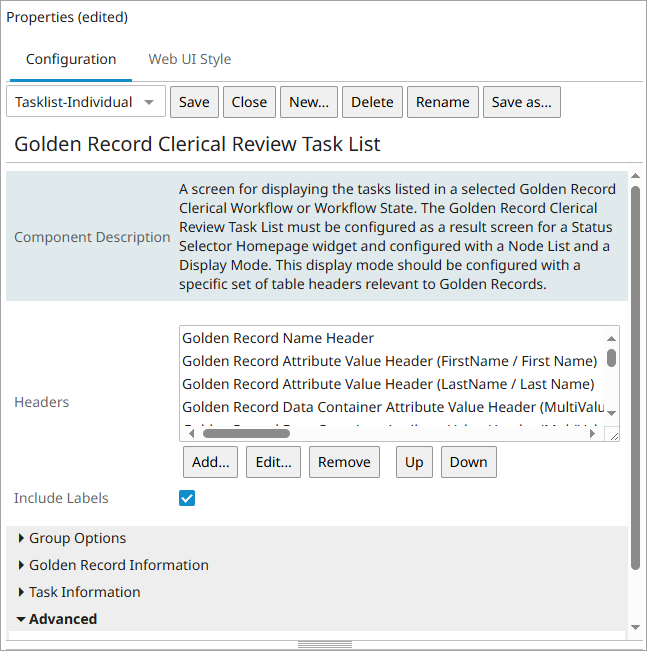
Task: Click the Properties (edited) panel title
Action: click(67, 17)
